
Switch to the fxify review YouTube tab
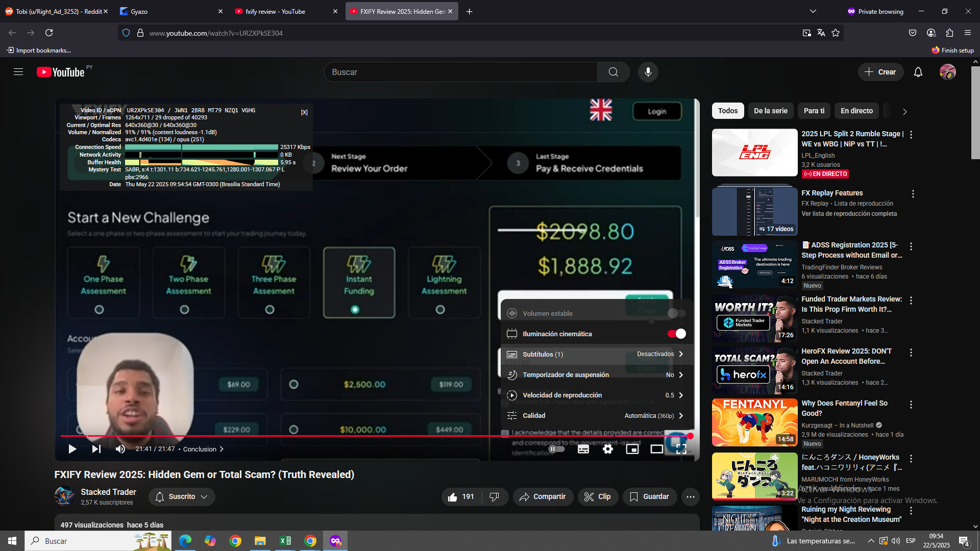pyautogui.click(x=286, y=11)
